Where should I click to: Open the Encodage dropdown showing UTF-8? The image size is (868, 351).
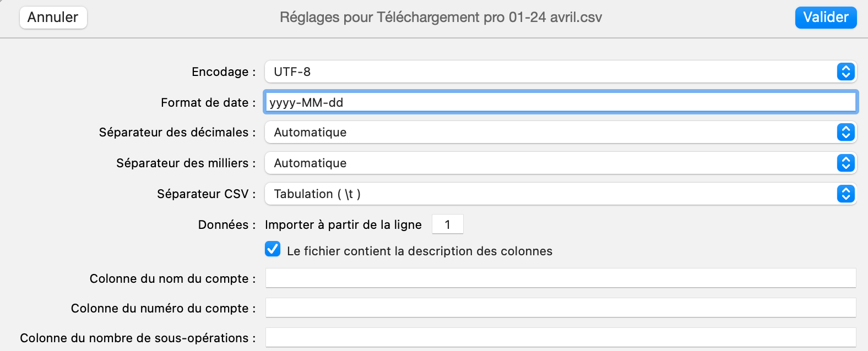[551, 71]
